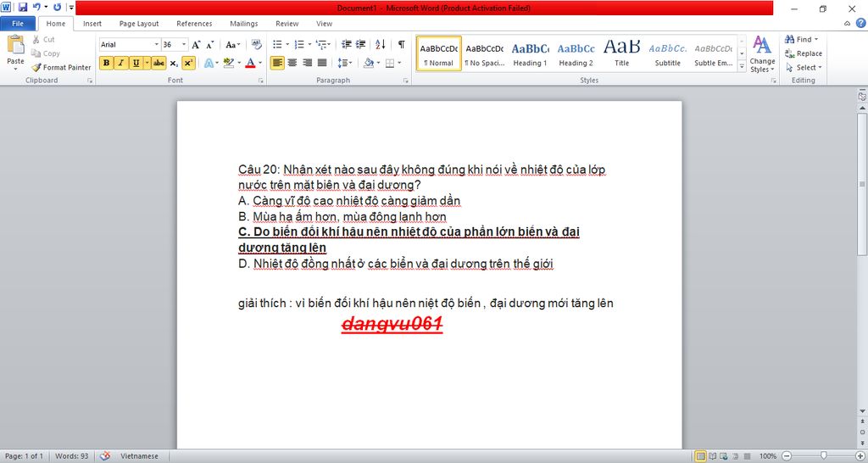This screenshot has width=868, height=463.
Task: Grow the font size
Action: (196, 45)
